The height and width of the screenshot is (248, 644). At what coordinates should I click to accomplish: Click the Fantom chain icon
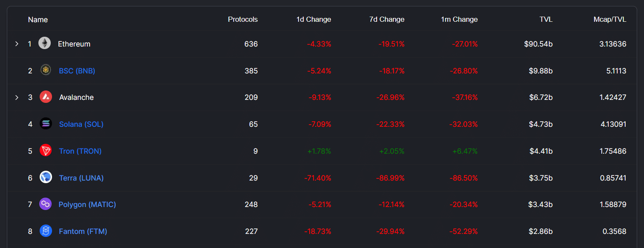(46, 231)
